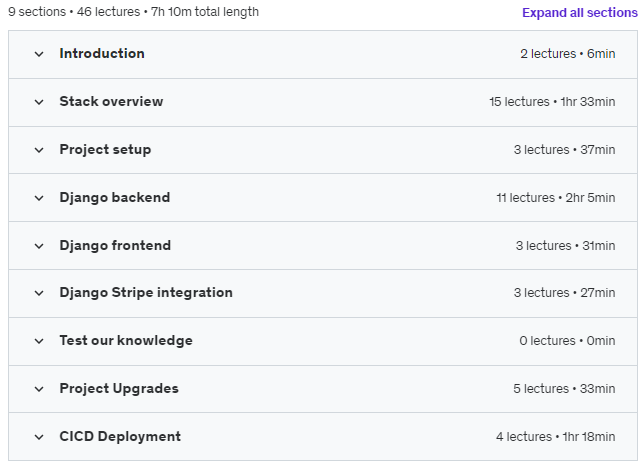This screenshot has width=644, height=465.
Task: Click the '4 lectures • 1hr 18min' text
Action: (x=555, y=437)
